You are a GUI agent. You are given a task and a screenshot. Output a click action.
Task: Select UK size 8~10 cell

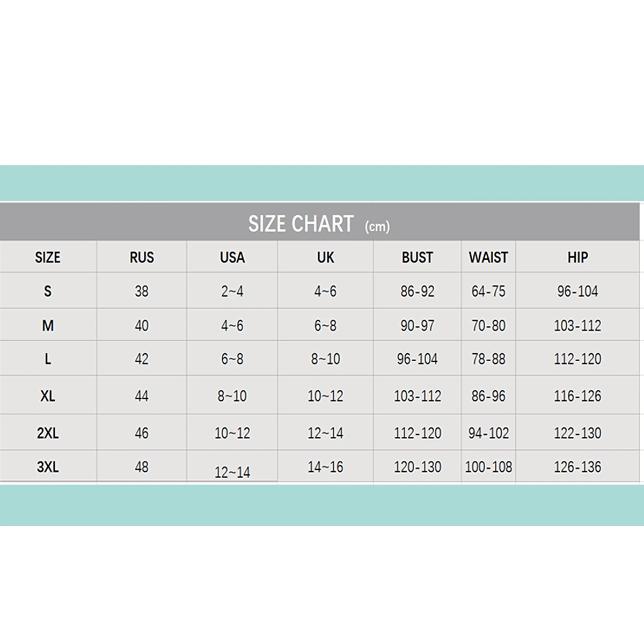(x=326, y=359)
